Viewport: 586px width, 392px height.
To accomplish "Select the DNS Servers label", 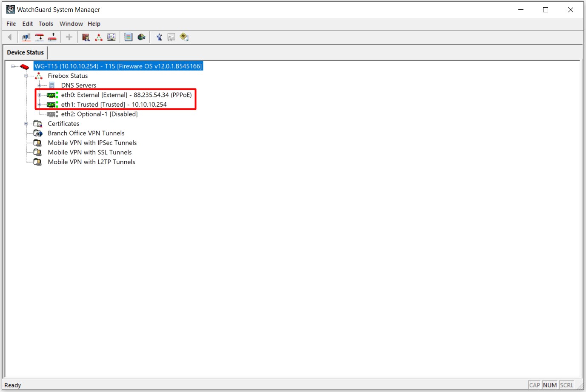I will click(79, 85).
